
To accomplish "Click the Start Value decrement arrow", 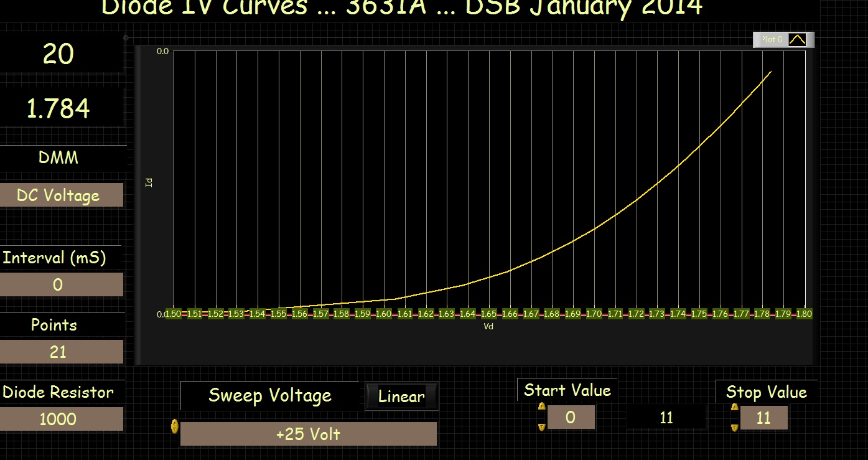I will point(541,426).
